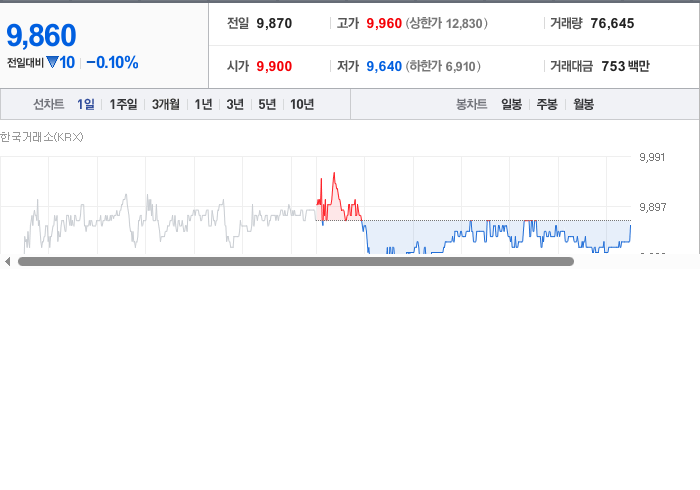Click the 한국거래소(KRX) label
Screen dimensions: 700x490
[42, 137]
